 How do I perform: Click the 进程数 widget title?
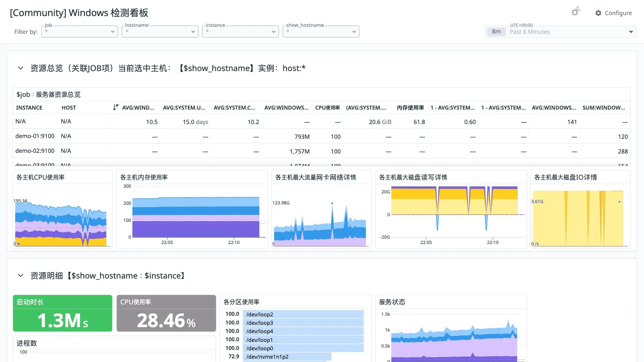coord(27,343)
